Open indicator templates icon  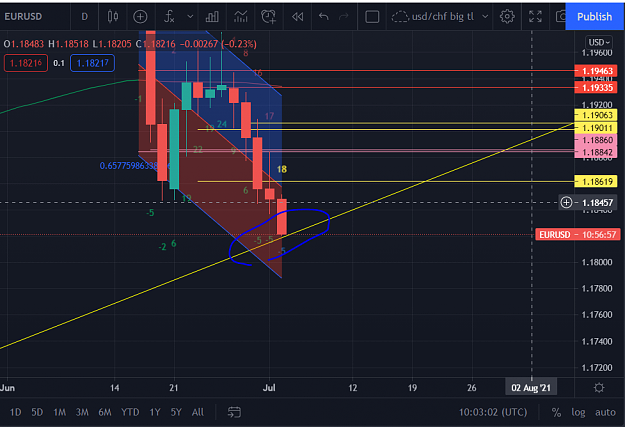click(241, 17)
